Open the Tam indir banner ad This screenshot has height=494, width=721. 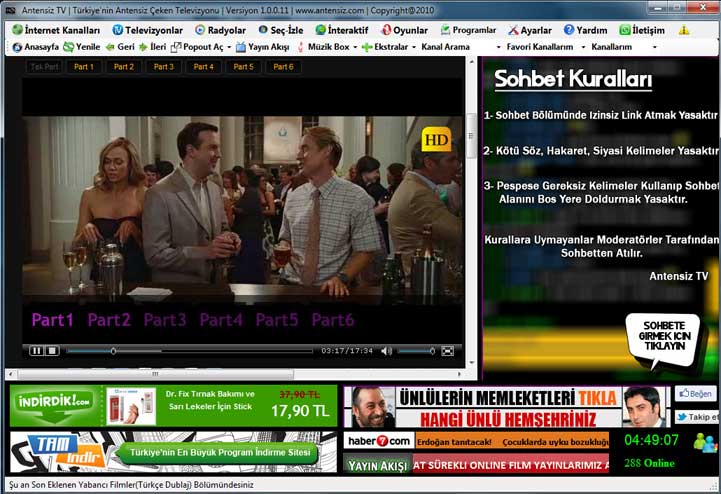click(173, 452)
